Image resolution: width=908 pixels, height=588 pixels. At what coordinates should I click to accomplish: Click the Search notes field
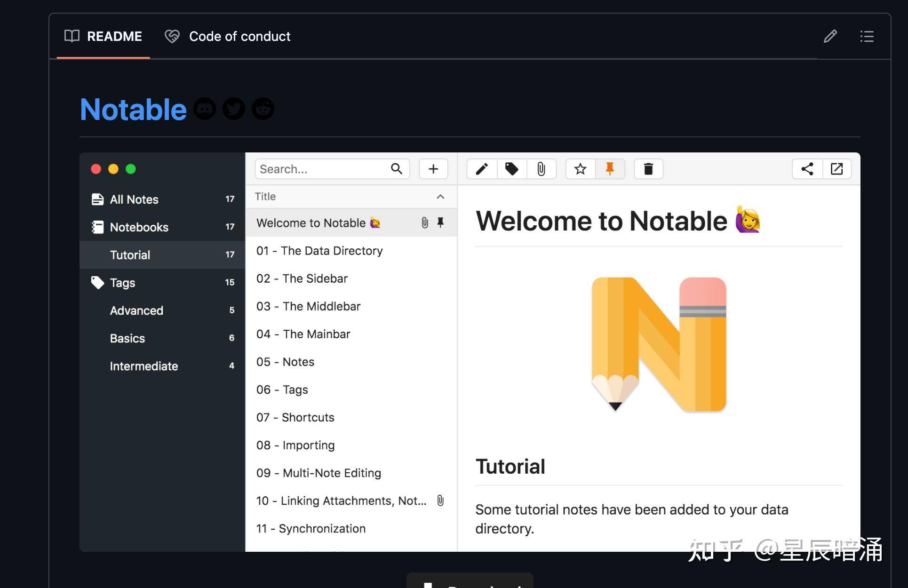(332, 169)
